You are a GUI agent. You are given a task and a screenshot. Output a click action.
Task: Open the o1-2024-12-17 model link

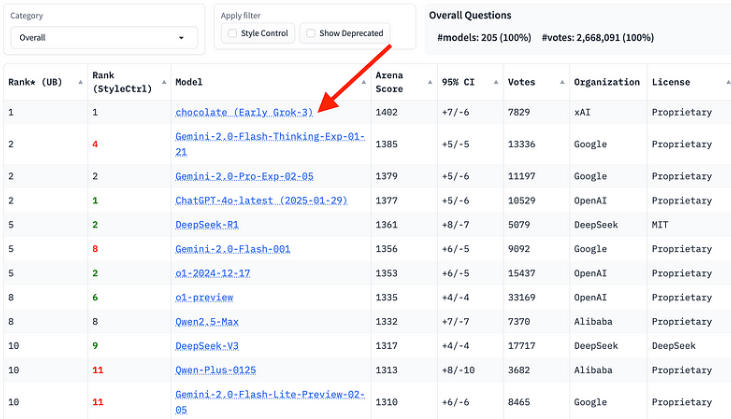tap(213, 273)
